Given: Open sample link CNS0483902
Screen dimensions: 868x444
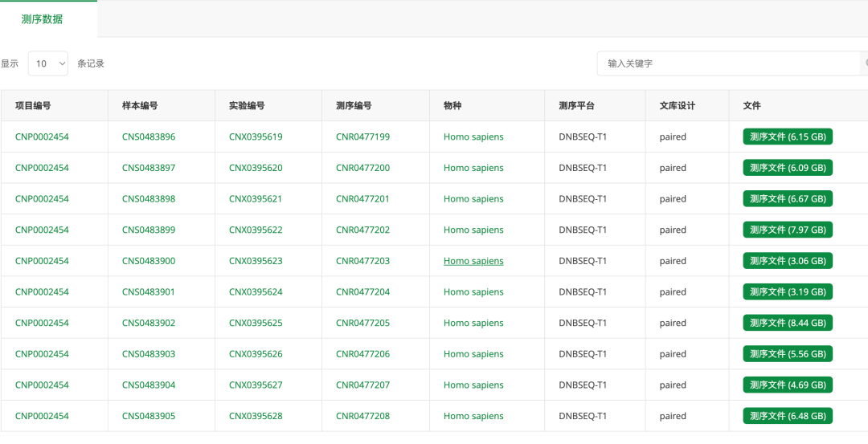Looking at the screenshot, I should pos(149,322).
